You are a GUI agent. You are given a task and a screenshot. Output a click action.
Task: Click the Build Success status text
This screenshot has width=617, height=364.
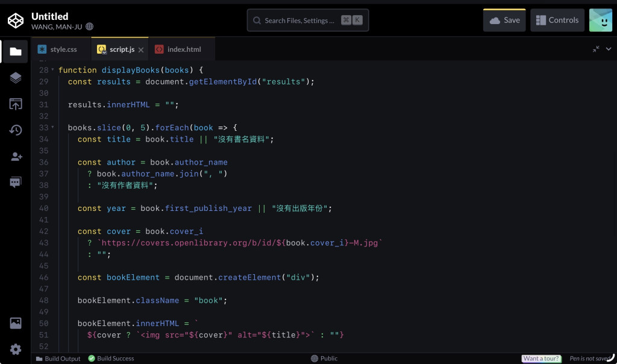(x=116, y=359)
